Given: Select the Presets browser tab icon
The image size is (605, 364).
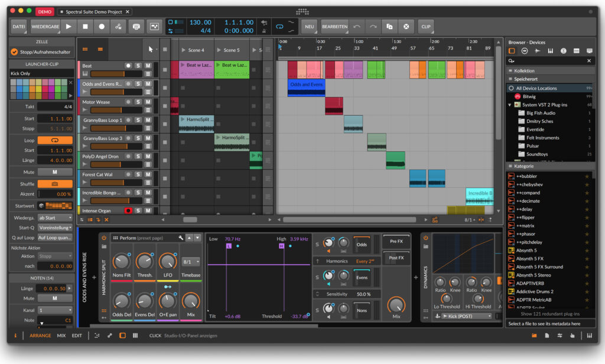Looking at the screenshot, I should pyautogui.click(x=525, y=51).
